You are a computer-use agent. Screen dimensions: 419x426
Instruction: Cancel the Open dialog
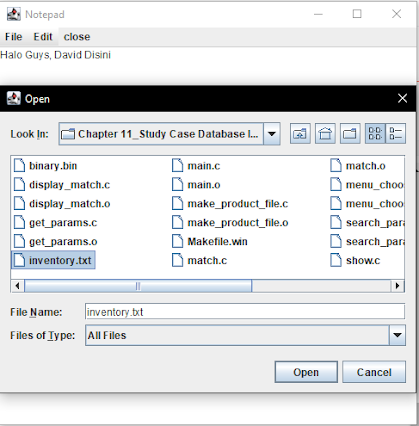374,372
